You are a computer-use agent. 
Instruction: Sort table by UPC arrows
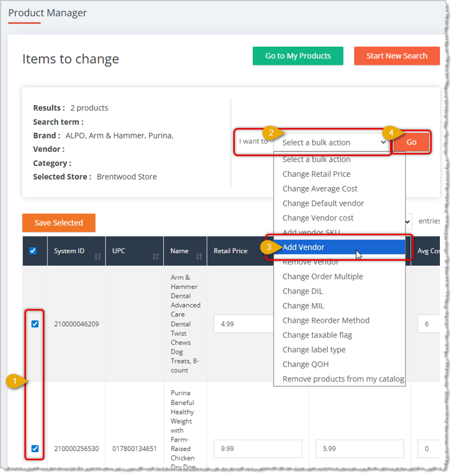[x=156, y=256]
